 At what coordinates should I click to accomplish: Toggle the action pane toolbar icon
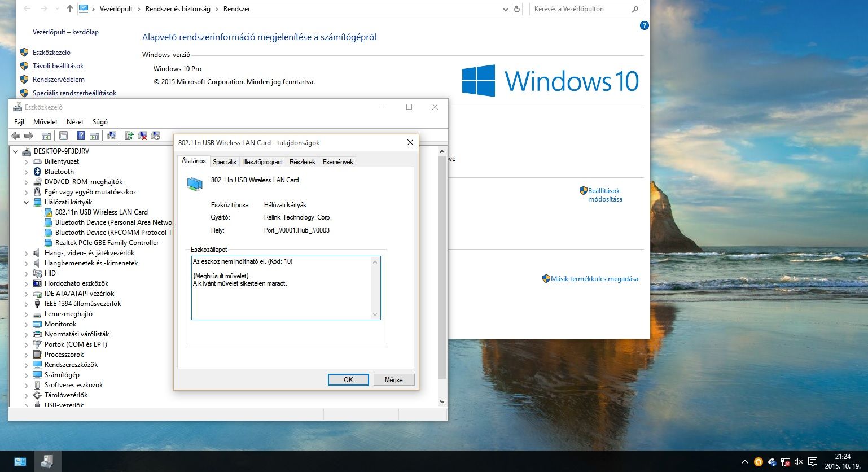tap(94, 136)
